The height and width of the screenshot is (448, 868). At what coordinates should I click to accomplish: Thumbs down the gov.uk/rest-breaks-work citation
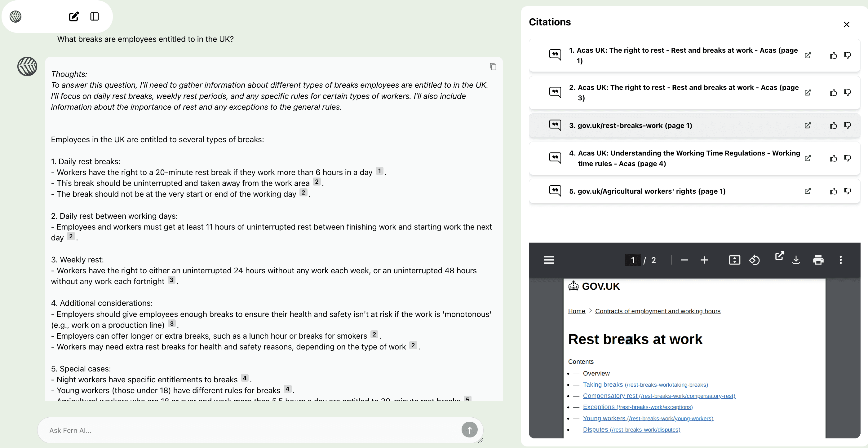[x=848, y=125]
